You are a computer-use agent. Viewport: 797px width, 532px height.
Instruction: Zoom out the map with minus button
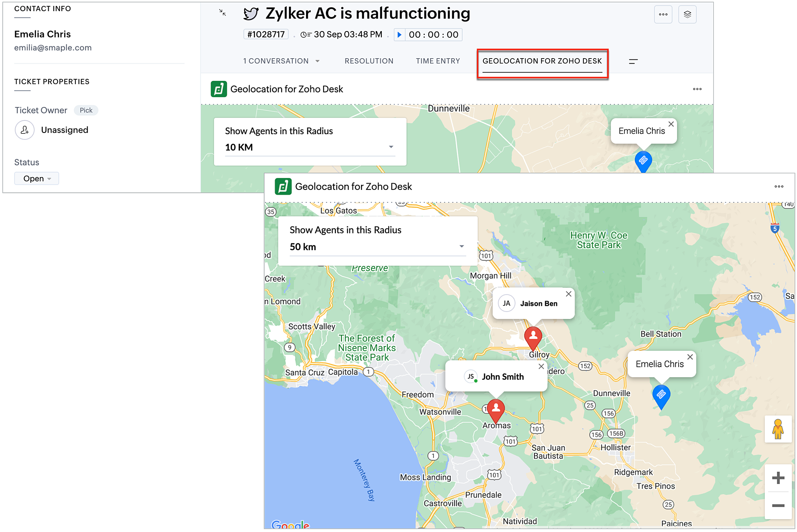pyautogui.click(x=778, y=506)
